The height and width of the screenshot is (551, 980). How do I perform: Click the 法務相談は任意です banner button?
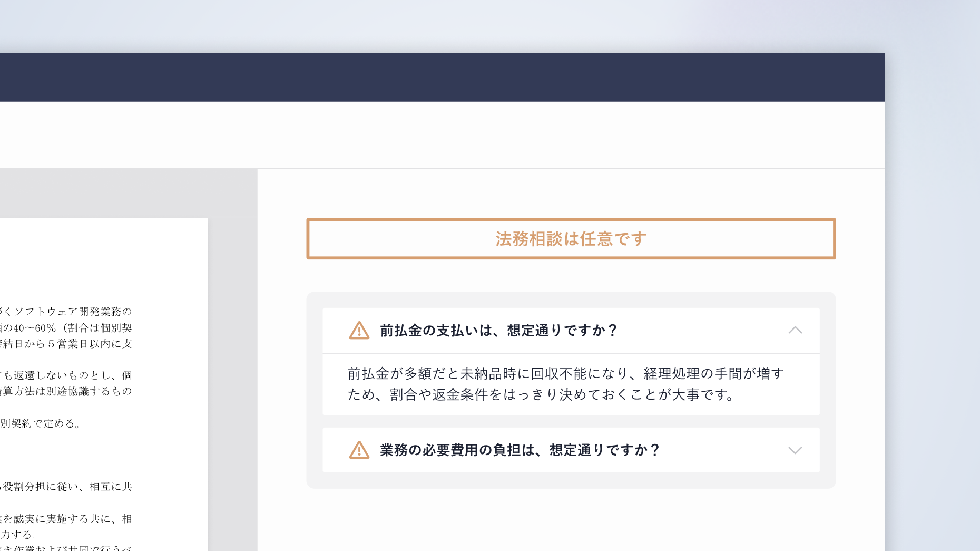coord(571,239)
